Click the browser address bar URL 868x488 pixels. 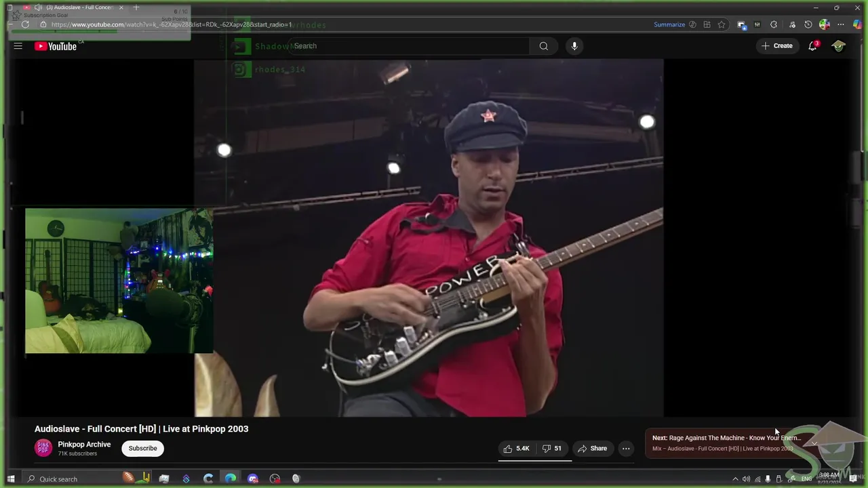pyautogui.click(x=171, y=24)
